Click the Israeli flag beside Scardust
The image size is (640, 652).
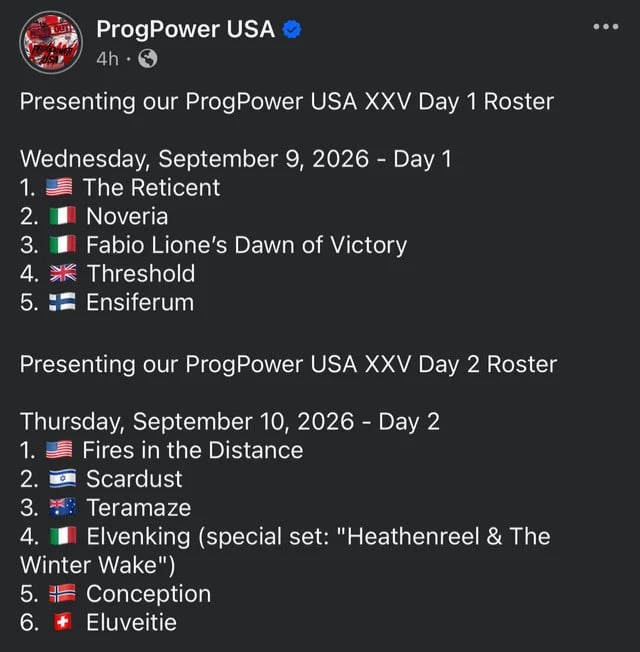63,480
